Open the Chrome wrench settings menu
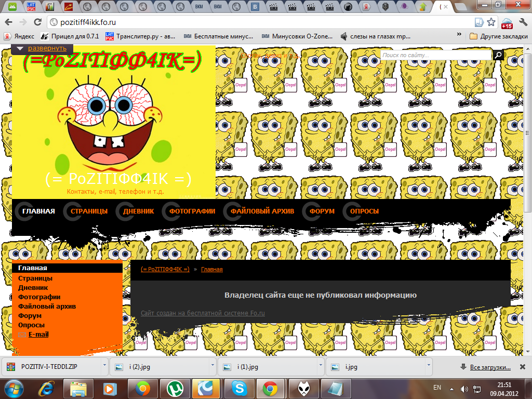This screenshot has height=399, width=532. click(523, 22)
